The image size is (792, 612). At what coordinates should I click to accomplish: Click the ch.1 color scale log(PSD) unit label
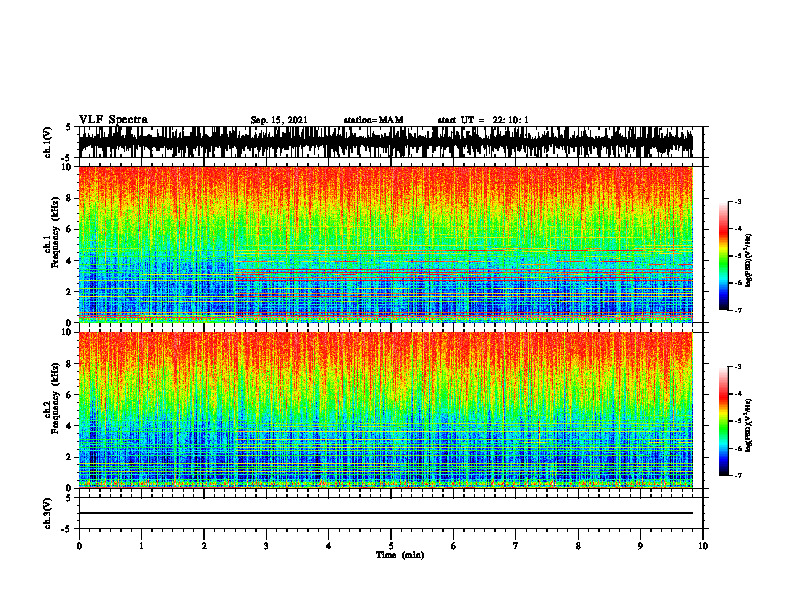point(749,260)
